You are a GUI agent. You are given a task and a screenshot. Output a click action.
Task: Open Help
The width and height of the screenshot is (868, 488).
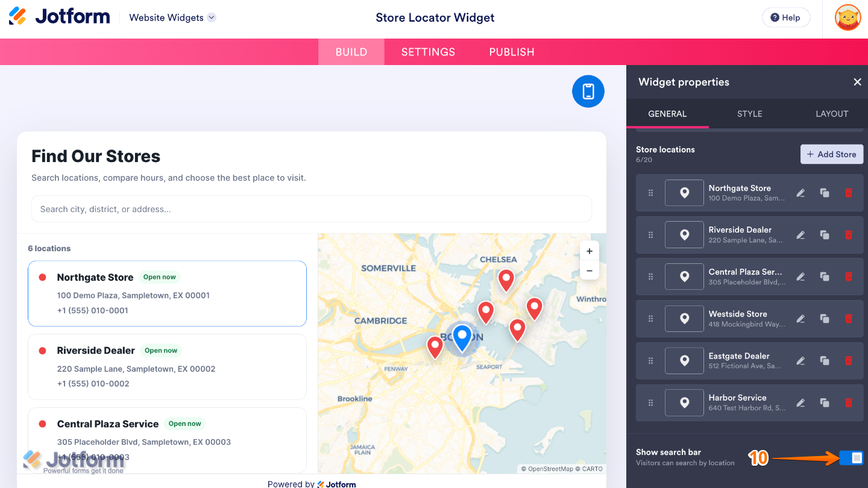pyautogui.click(x=786, y=17)
